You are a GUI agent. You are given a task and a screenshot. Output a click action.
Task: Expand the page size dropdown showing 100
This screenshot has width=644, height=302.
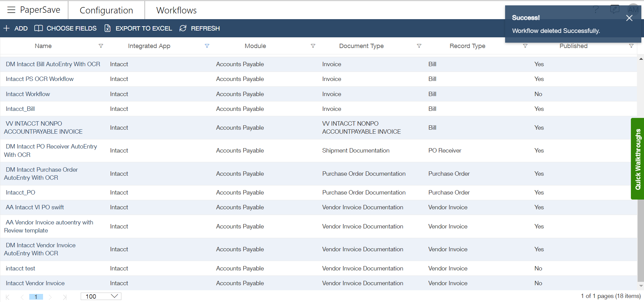(x=101, y=296)
